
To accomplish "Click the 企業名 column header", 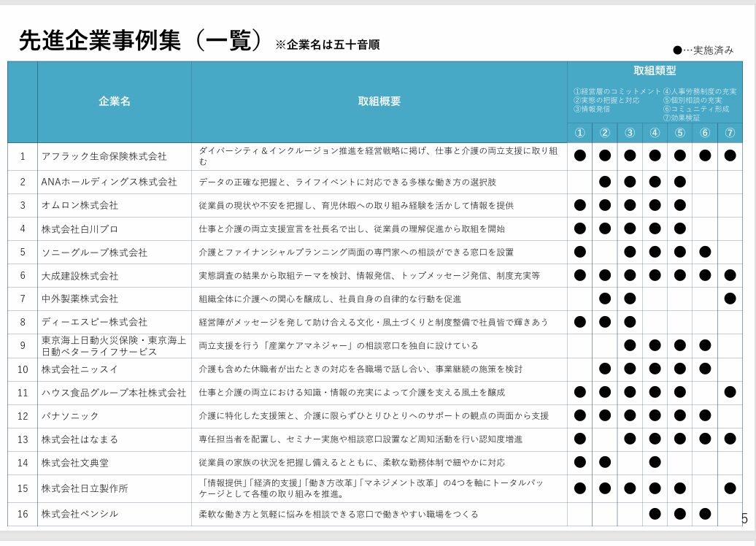I will pos(115,101).
